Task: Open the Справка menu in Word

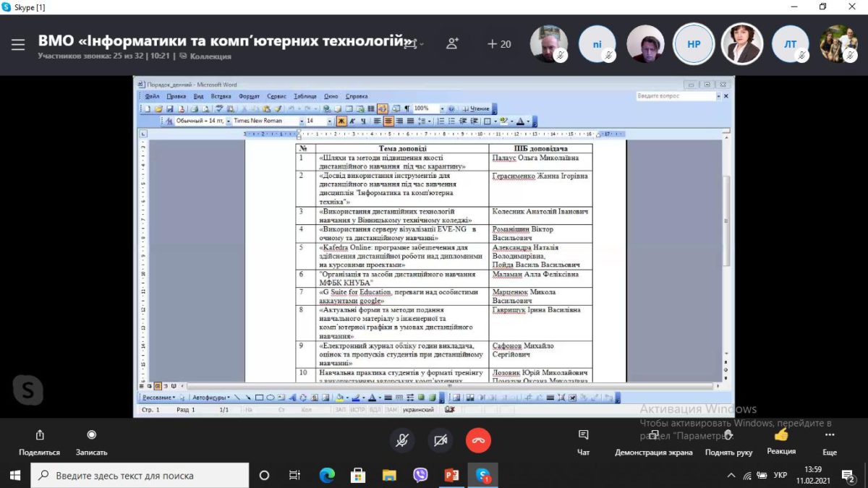Action: 356,96
